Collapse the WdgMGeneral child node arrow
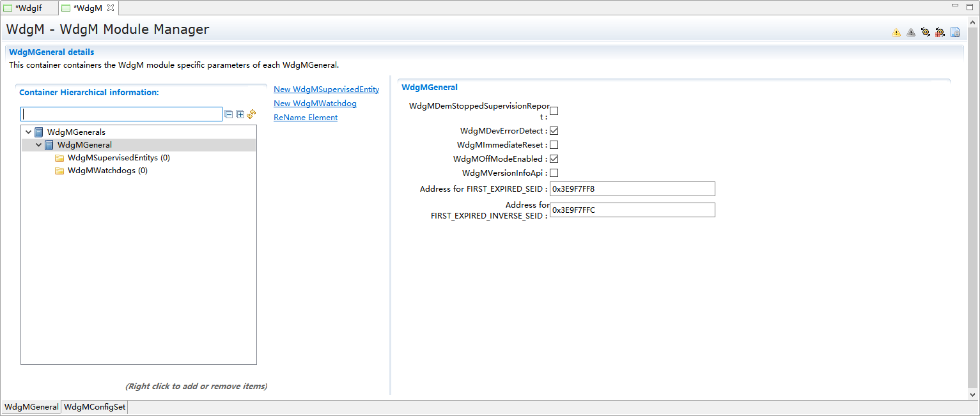Image resolution: width=980 pixels, height=416 pixels. (39, 145)
